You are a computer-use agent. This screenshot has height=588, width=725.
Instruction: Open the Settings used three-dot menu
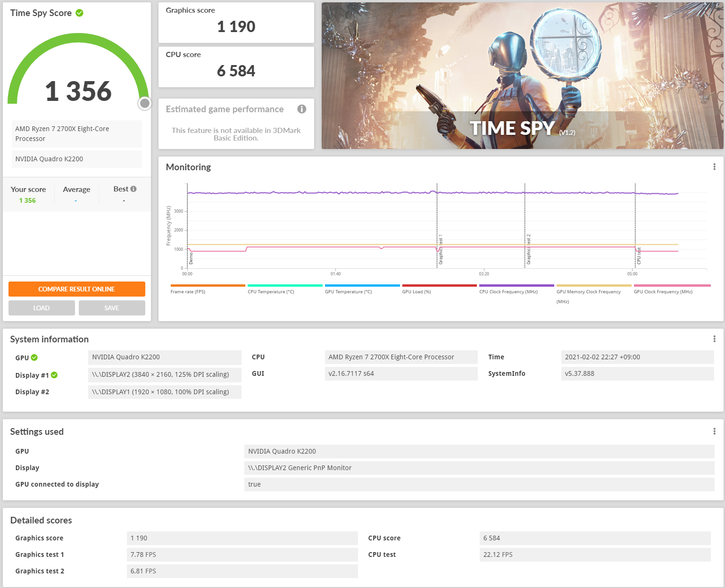point(714,431)
